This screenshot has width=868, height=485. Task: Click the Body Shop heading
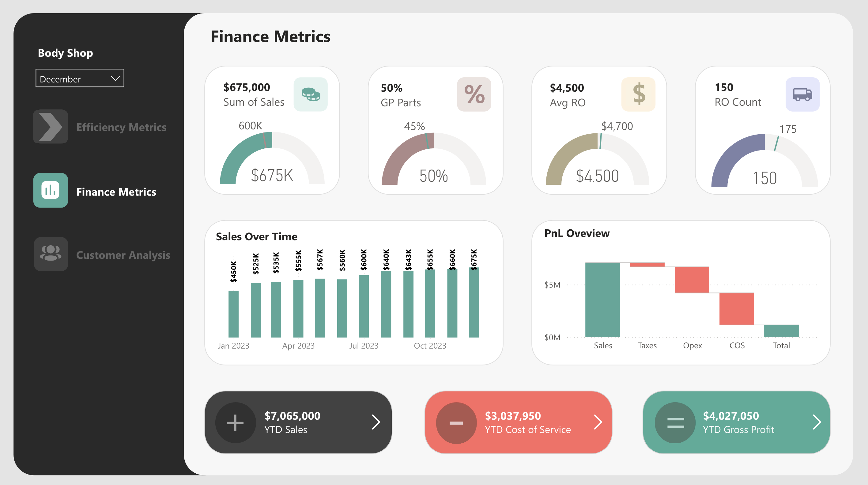pos(65,53)
